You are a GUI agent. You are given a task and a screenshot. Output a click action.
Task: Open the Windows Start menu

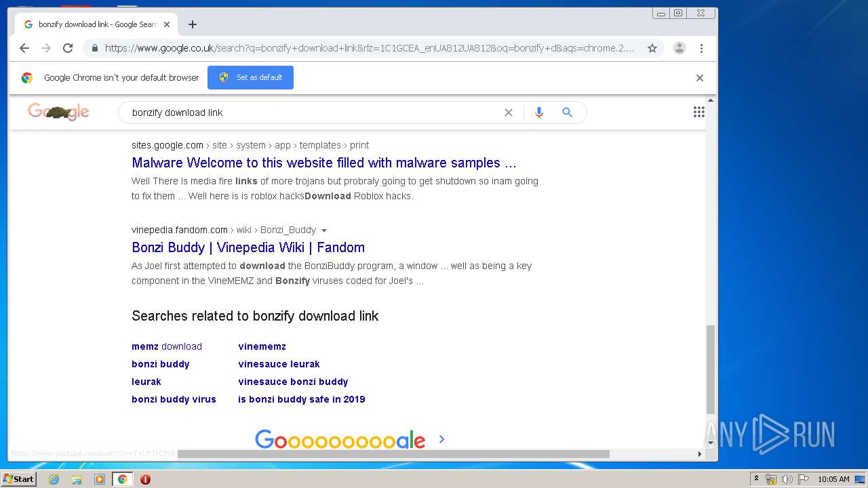[18, 479]
